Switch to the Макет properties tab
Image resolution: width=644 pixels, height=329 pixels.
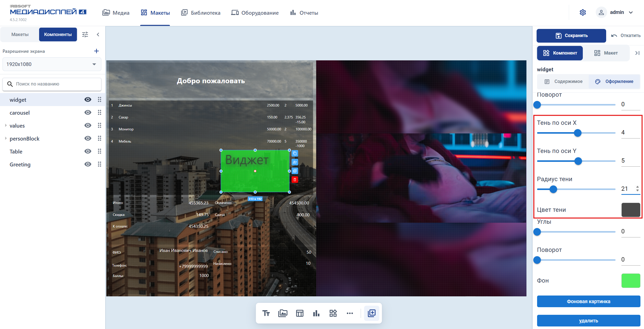606,53
